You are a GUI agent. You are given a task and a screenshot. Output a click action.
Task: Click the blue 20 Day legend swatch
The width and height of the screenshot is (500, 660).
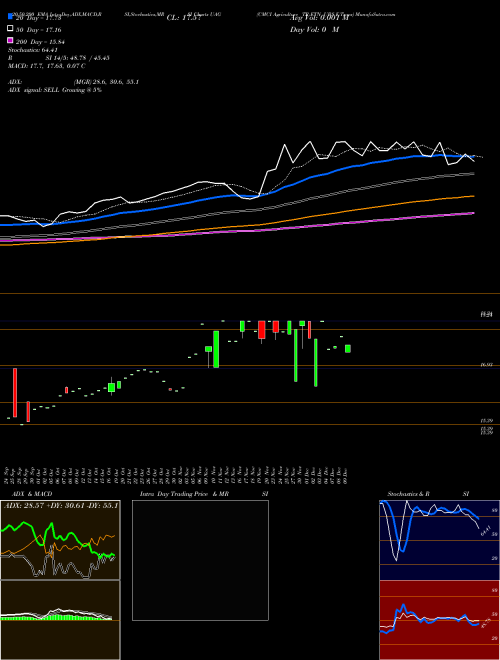tap(10, 17)
